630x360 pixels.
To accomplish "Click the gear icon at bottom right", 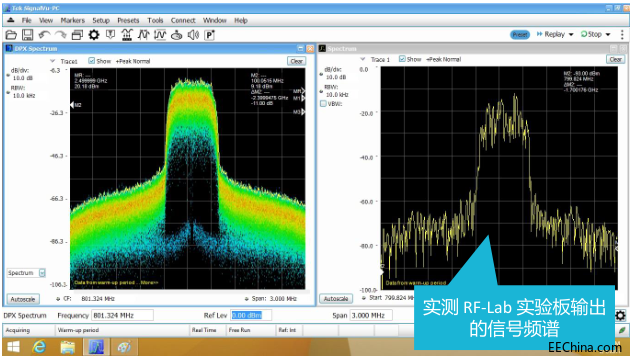I will click(x=620, y=315).
